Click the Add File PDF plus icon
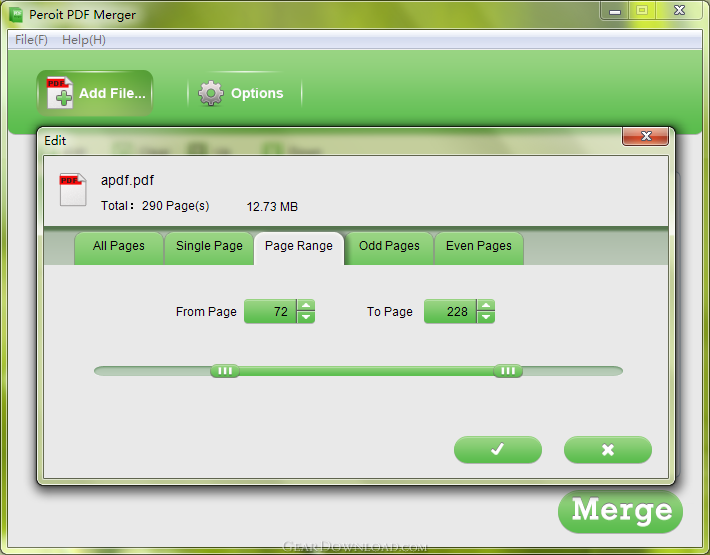Screen dimensions: 710x555 click(x=60, y=92)
